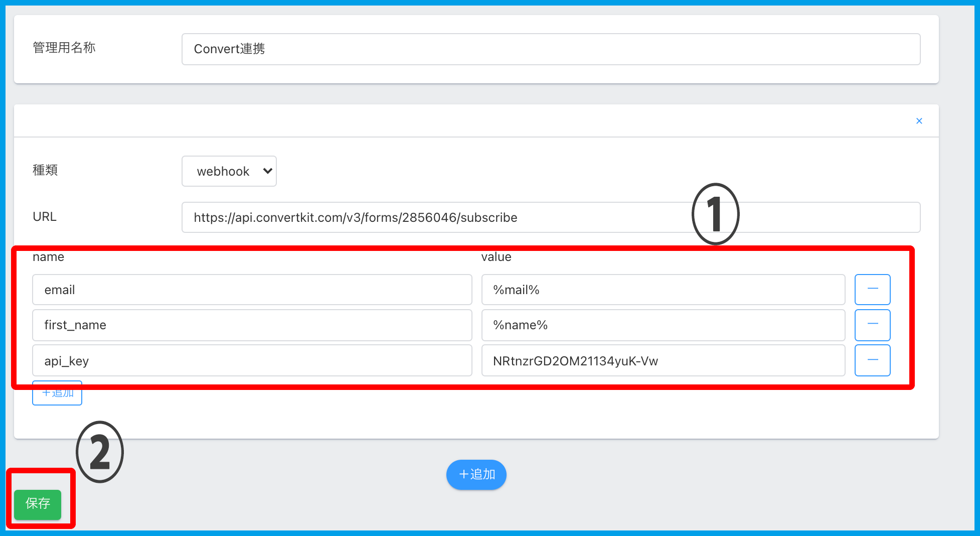The height and width of the screenshot is (536, 980).
Task: Click the 種類 label text
Action: pyautogui.click(x=45, y=170)
